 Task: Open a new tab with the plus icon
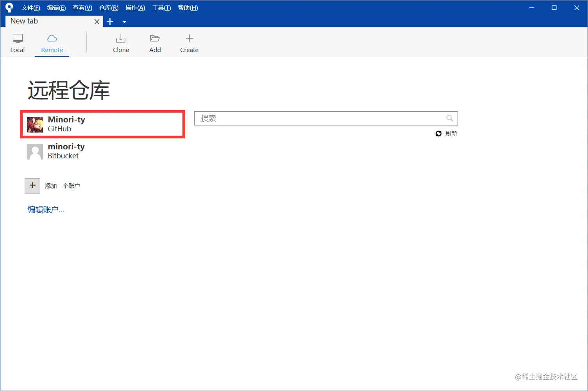[110, 22]
